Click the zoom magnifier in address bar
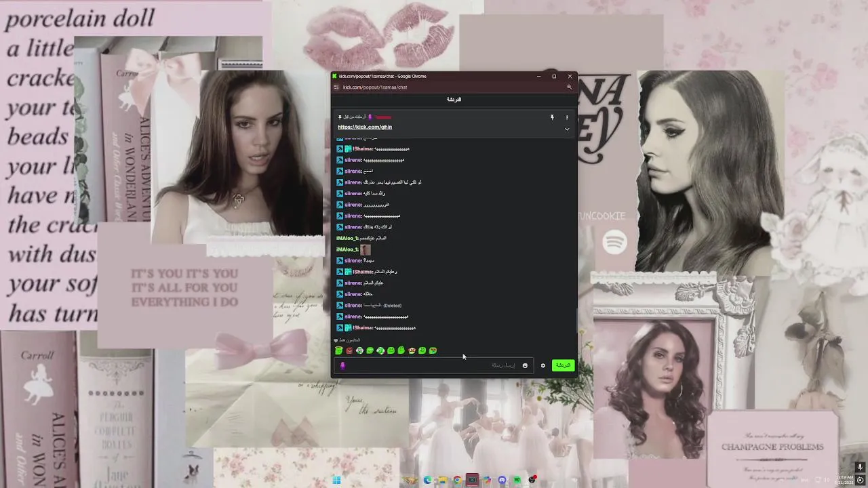The width and height of the screenshot is (868, 488). (x=569, y=87)
